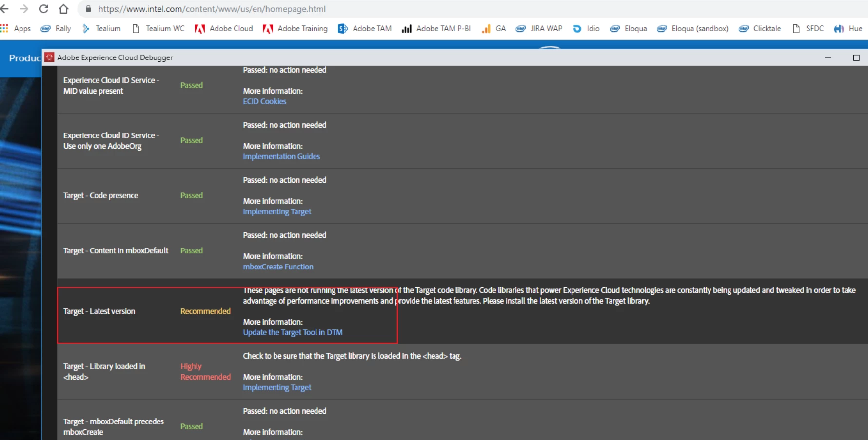Open the Hue bookmark
The image size is (868, 440).
pyautogui.click(x=848, y=29)
